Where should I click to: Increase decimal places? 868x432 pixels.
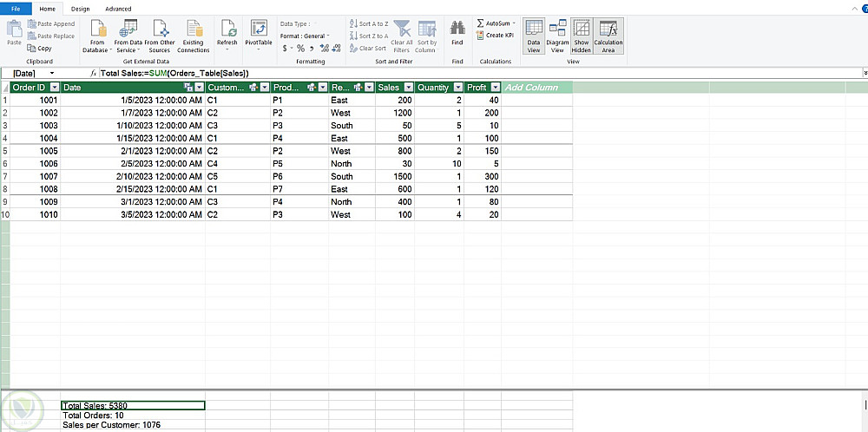[x=325, y=48]
